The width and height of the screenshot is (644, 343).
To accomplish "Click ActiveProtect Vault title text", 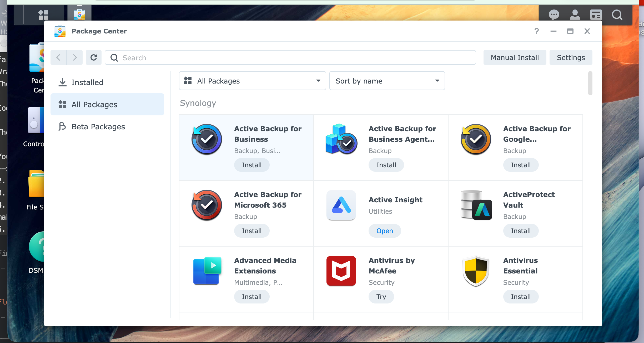I will (529, 200).
